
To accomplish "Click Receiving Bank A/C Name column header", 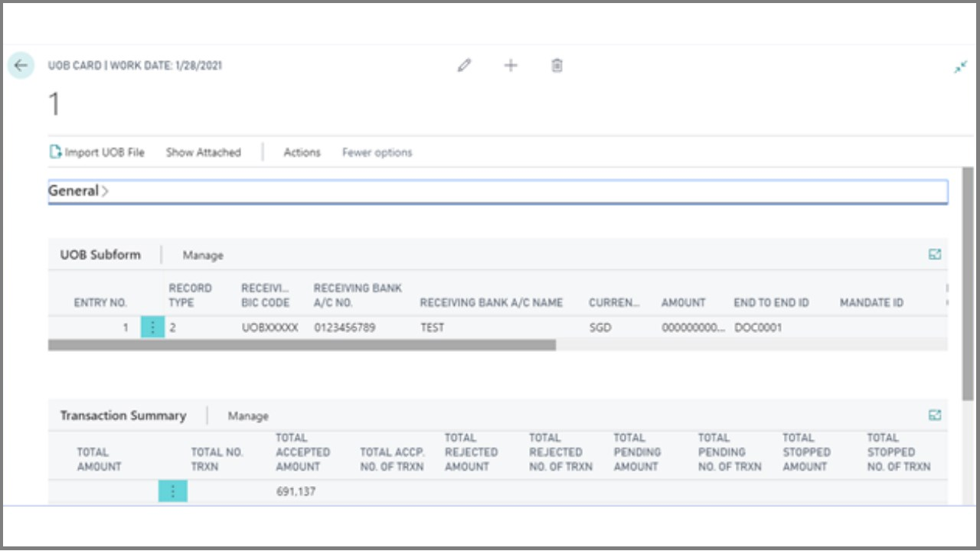I will 491,303.
